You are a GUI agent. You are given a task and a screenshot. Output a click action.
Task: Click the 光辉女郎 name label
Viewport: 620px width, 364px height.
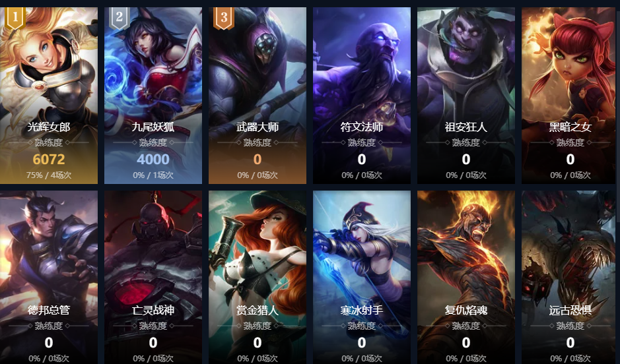click(49, 127)
